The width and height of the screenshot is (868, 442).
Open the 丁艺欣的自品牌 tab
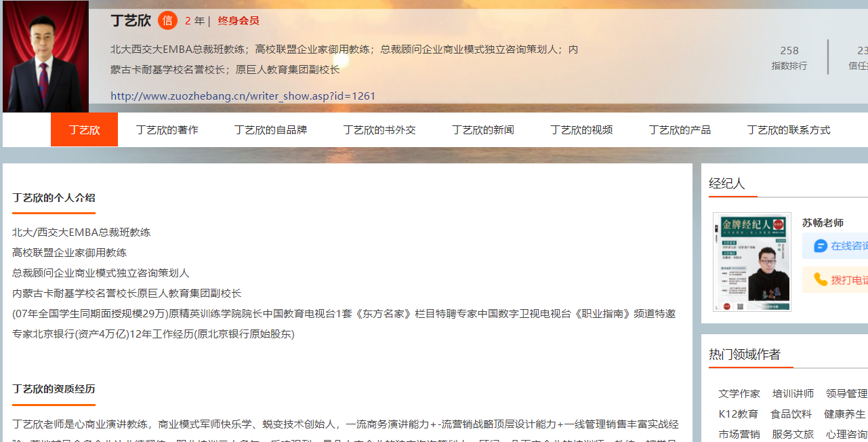270,129
